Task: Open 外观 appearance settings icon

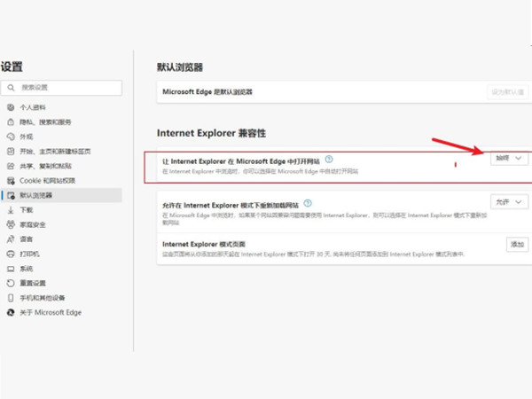Action: pos(11,137)
